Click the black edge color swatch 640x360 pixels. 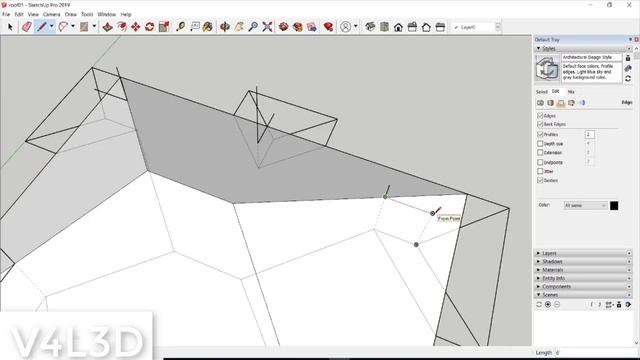(614, 206)
